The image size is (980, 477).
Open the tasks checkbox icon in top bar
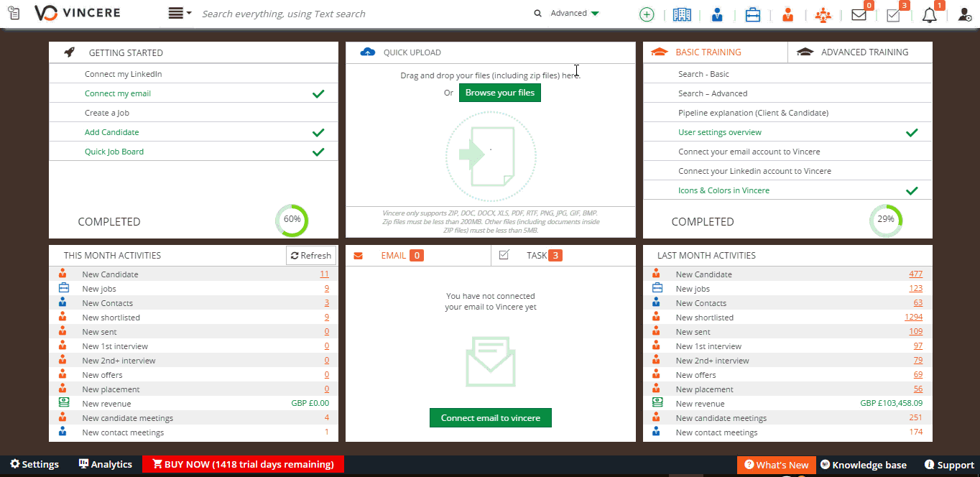pos(893,14)
